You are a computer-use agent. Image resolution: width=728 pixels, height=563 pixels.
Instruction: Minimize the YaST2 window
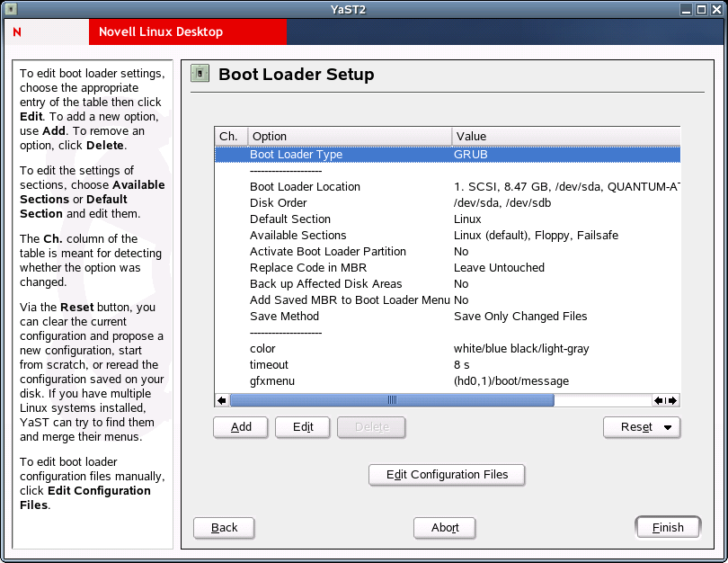tap(687, 9)
